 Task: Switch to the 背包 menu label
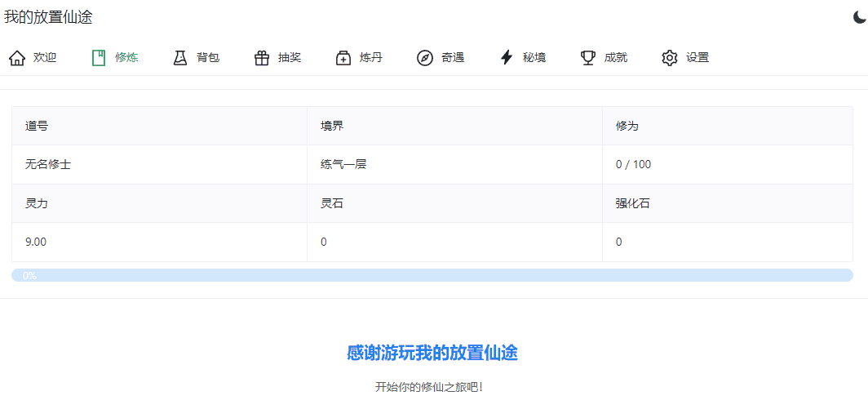pyautogui.click(x=208, y=58)
